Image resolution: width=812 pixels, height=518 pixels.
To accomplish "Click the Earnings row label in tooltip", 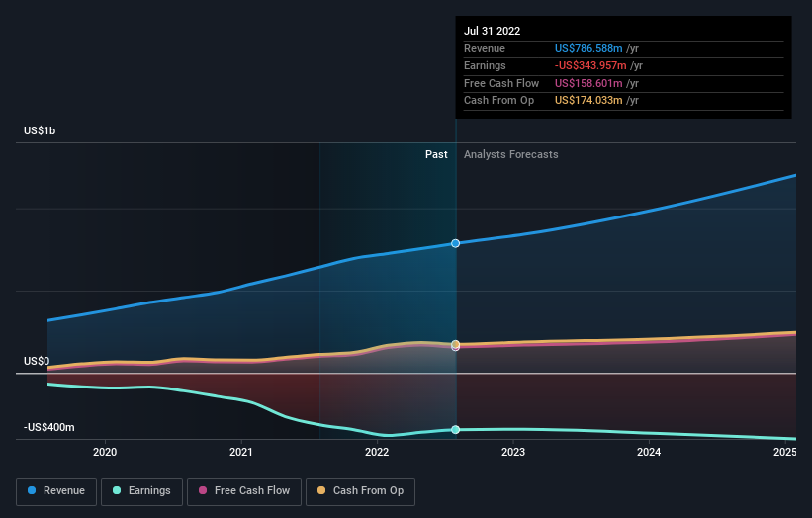I will pos(485,65).
